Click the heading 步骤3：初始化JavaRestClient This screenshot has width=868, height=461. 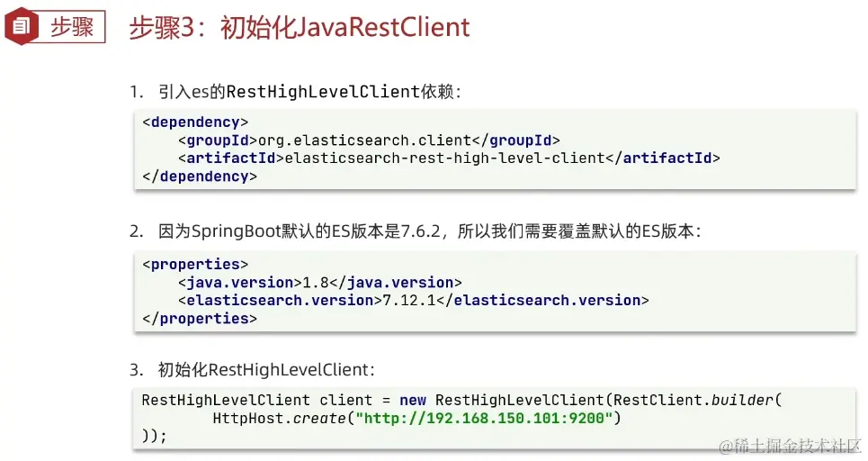pyautogui.click(x=300, y=28)
